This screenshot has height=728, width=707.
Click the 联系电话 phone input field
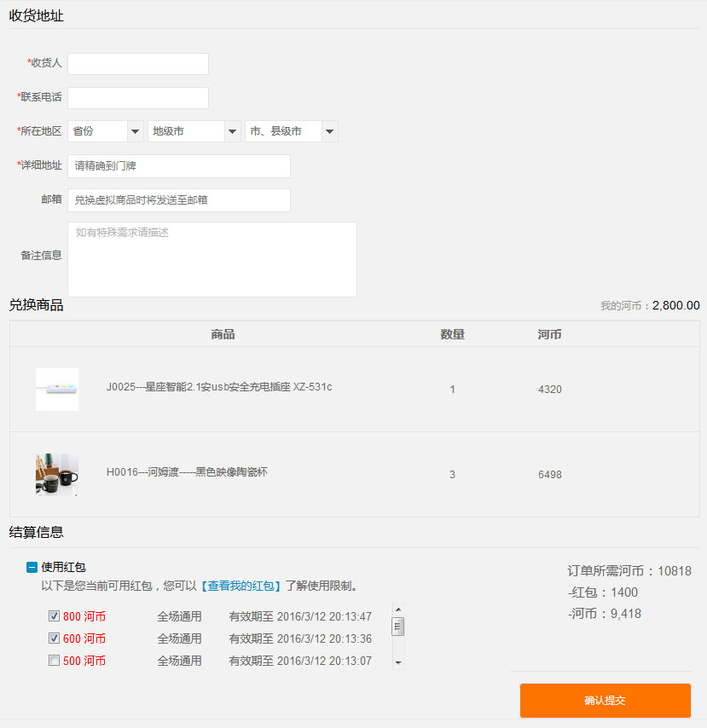138,98
